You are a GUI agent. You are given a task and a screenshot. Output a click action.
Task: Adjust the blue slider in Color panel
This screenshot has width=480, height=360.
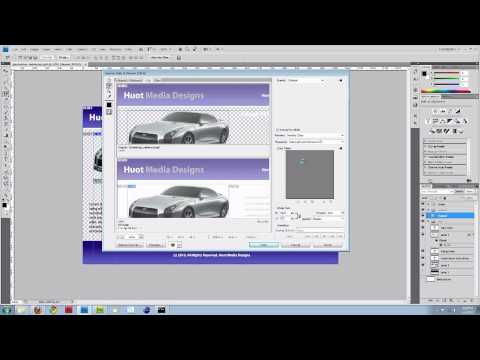point(446,84)
